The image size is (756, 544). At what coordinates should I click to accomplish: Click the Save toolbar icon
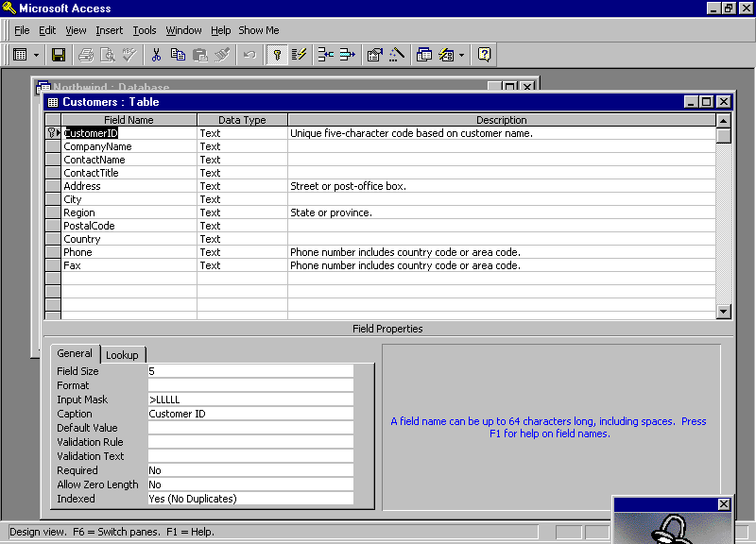[59, 55]
